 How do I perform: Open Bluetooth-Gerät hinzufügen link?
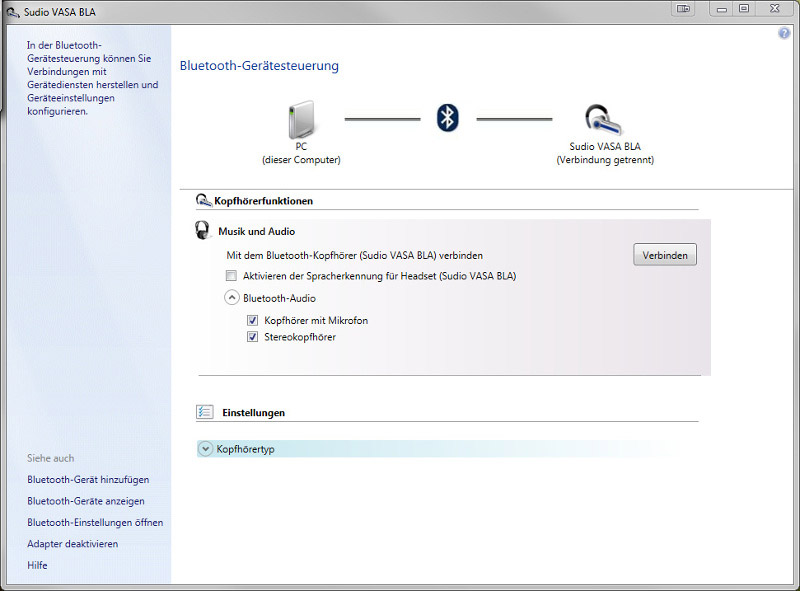coord(88,480)
